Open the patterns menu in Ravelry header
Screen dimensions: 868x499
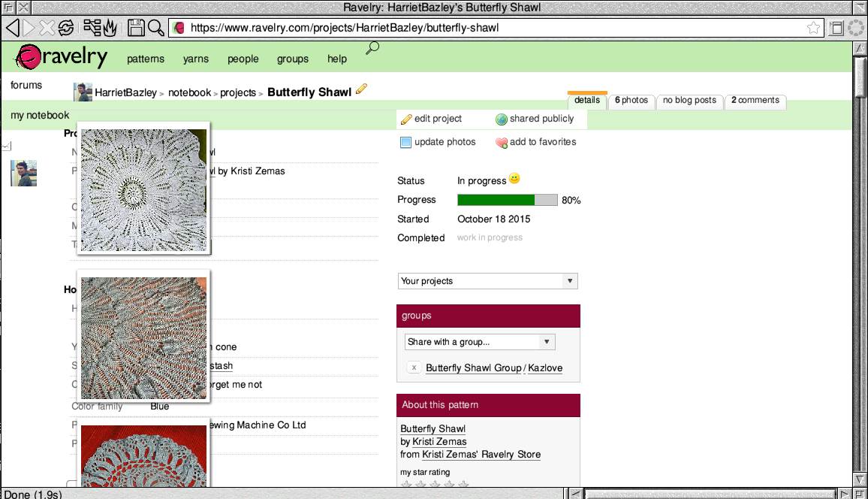click(145, 59)
